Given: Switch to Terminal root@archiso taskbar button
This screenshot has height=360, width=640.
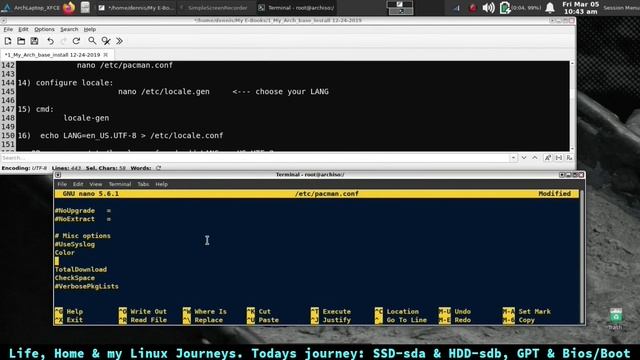Looking at the screenshot, I should 297,7.
